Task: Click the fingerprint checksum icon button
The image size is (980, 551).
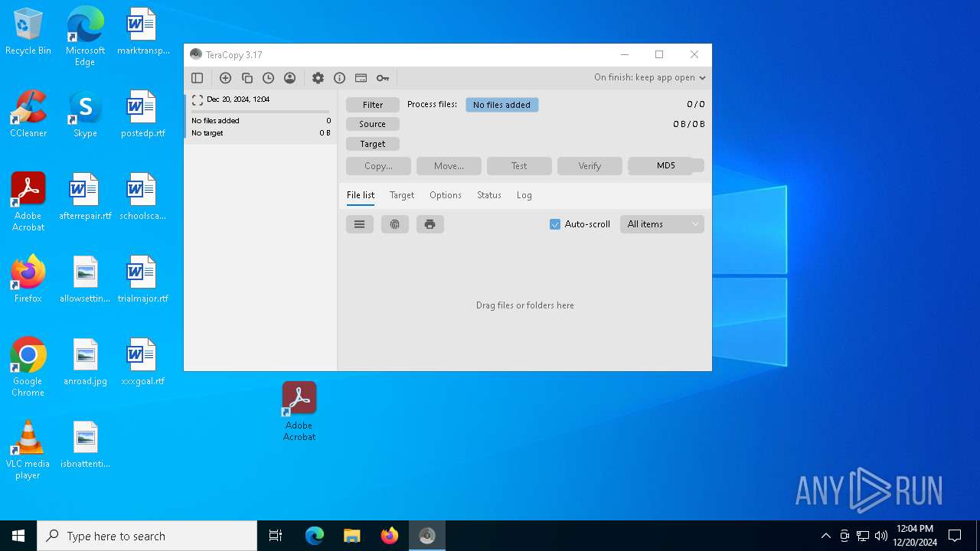Action: [x=395, y=224]
